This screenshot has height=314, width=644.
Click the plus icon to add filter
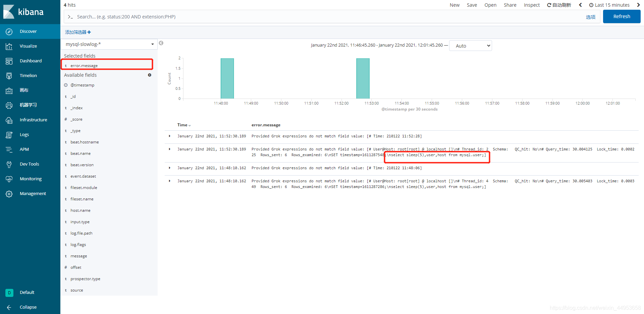click(89, 32)
